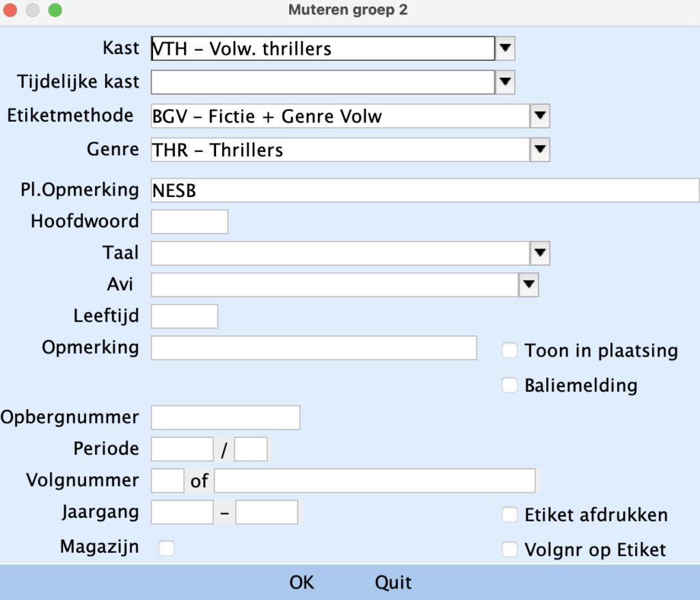Image resolution: width=700 pixels, height=600 pixels.
Task: Expand the Tijdelijke kast dropdown
Action: [x=504, y=82]
